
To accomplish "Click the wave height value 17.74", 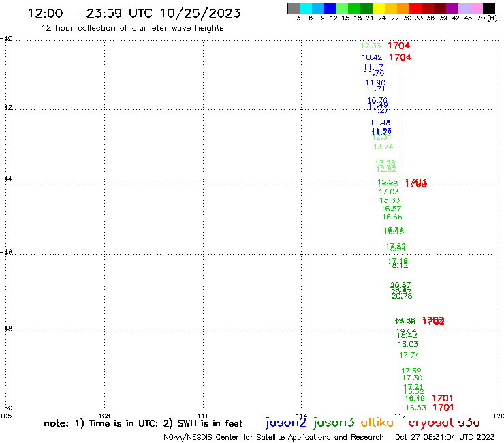I will coord(409,356).
